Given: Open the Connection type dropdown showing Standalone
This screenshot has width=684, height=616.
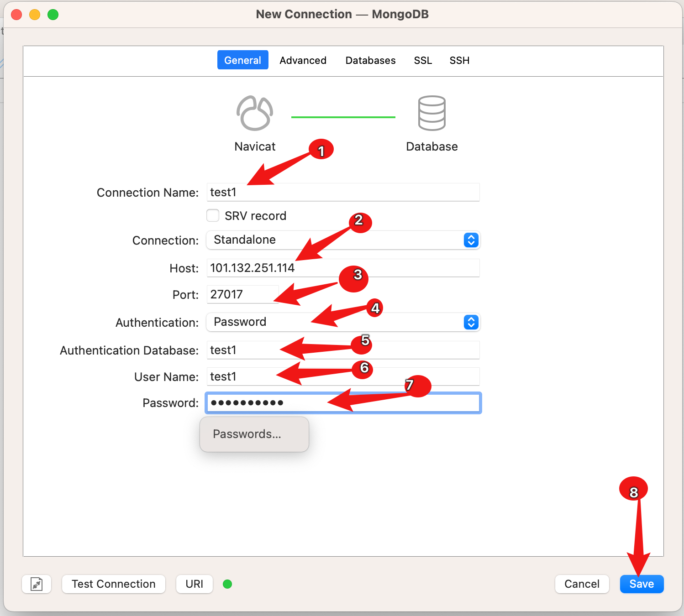Looking at the screenshot, I should 343,240.
